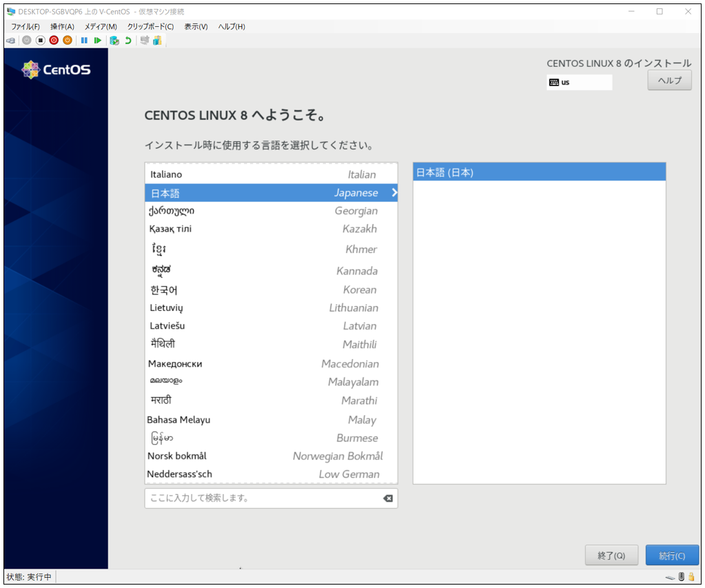This screenshot has width=705, height=588.
Task: Click the padlock icon in the status bar
Action: point(691,577)
